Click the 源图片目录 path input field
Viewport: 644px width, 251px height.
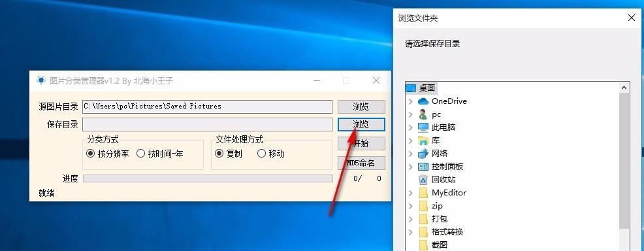point(207,107)
